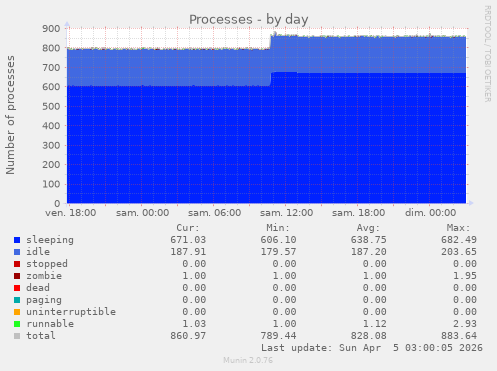Click the 'Last update' timestamp line
Screen dimensions: 497x371
click(372, 348)
